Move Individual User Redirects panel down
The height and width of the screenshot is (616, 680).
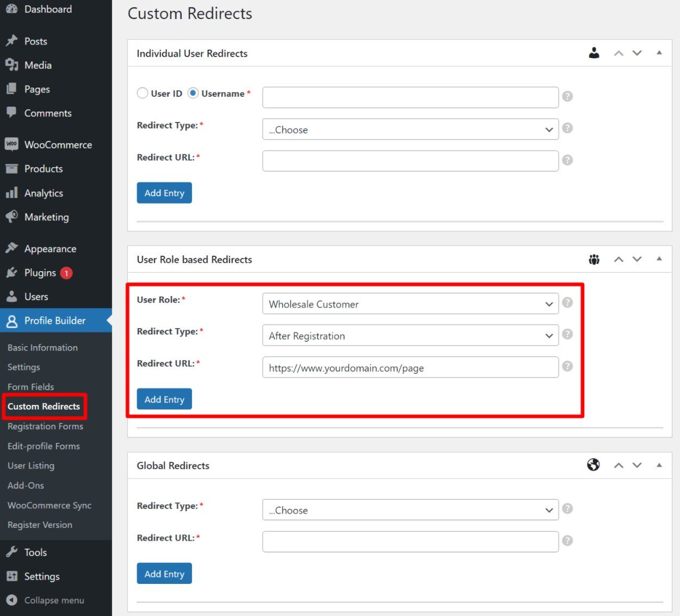[637, 53]
